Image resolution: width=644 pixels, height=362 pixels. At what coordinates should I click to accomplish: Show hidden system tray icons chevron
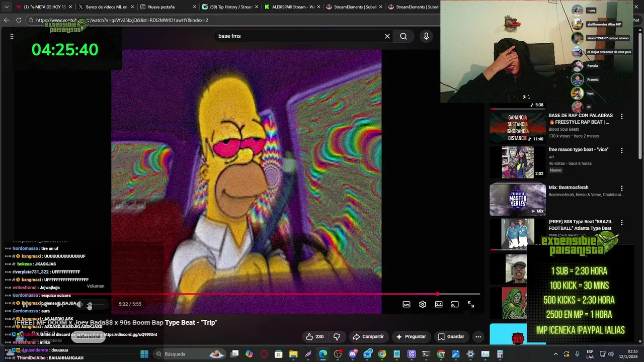click(555, 354)
